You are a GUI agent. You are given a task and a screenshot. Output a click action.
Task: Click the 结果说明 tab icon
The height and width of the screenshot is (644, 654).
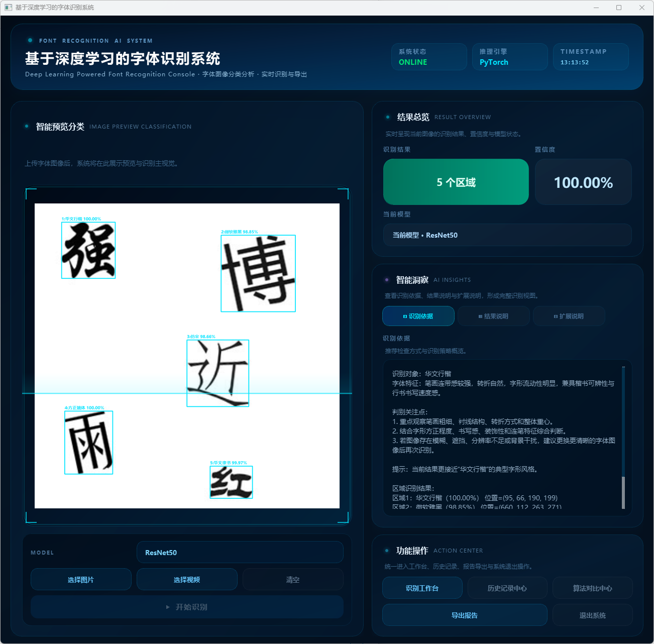click(x=480, y=316)
